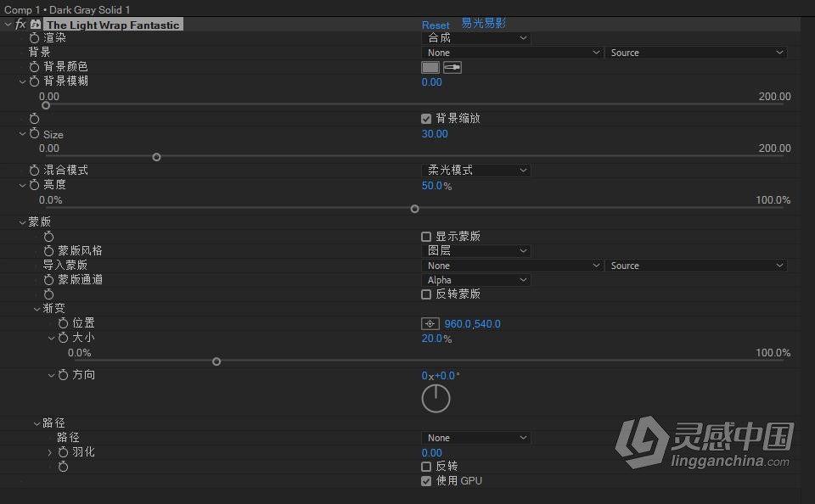Click the 背景模糊 value 0.00

click(x=431, y=82)
